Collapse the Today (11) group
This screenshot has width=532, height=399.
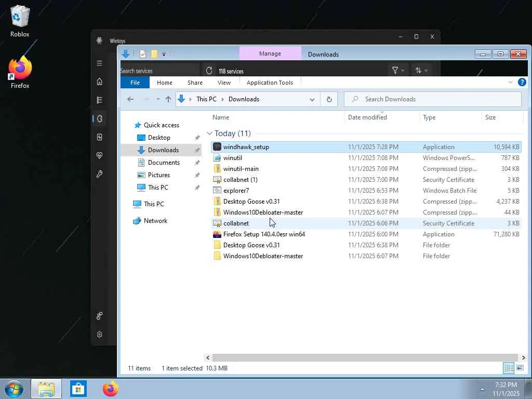point(209,134)
